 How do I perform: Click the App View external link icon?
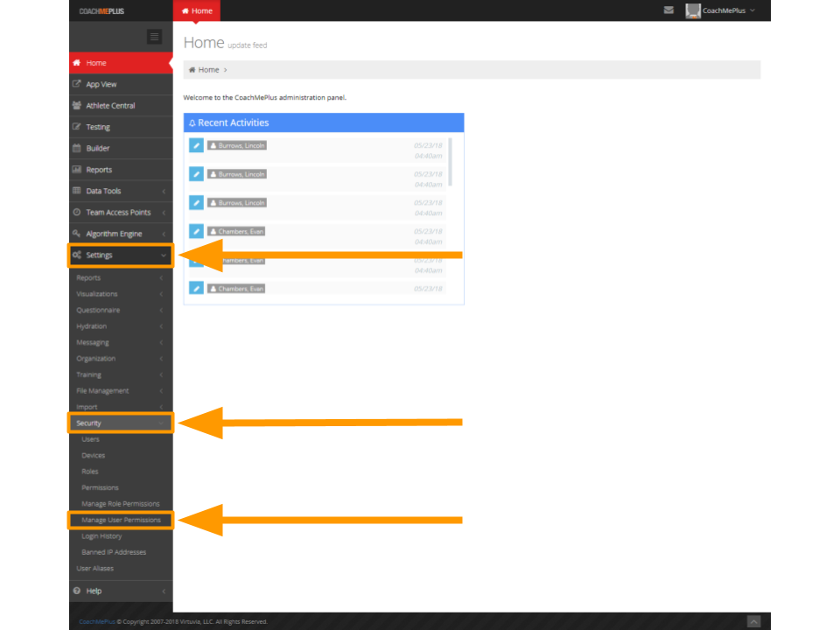click(77, 84)
